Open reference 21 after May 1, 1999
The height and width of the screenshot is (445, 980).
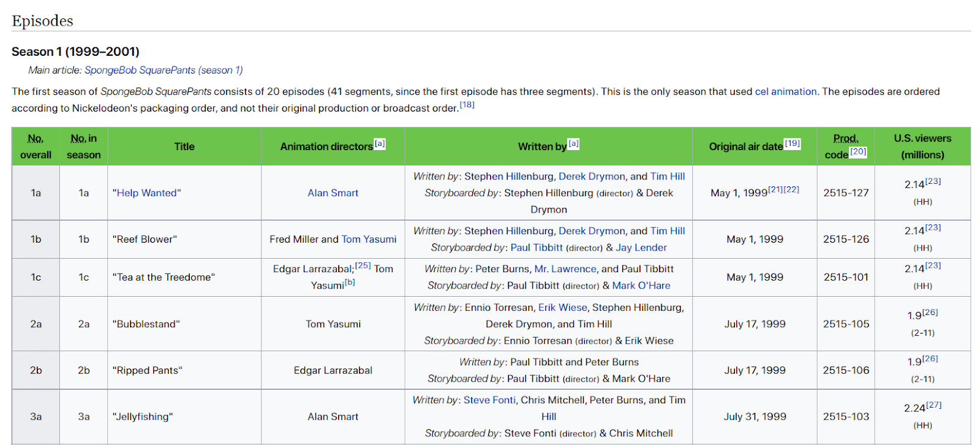tap(775, 189)
